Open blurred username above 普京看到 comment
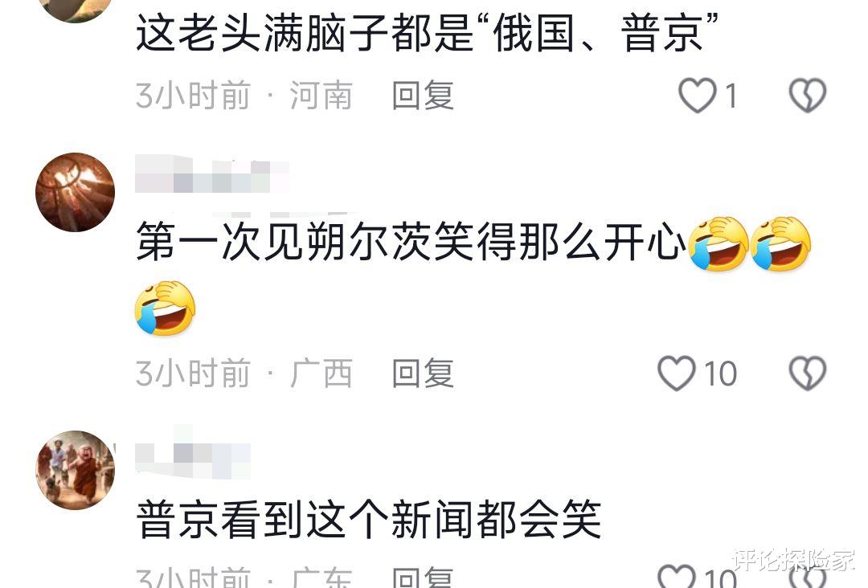 coord(193,454)
